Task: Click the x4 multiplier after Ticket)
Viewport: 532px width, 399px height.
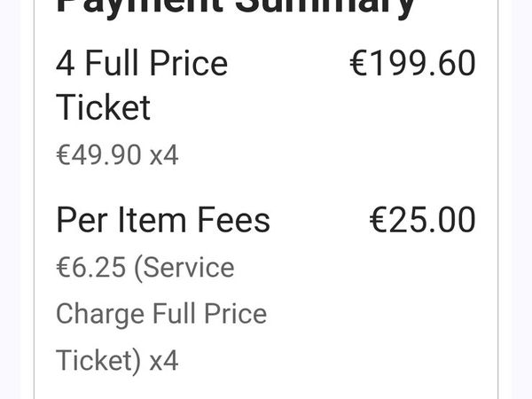Action: pyautogui.click(x=164, y=360)
